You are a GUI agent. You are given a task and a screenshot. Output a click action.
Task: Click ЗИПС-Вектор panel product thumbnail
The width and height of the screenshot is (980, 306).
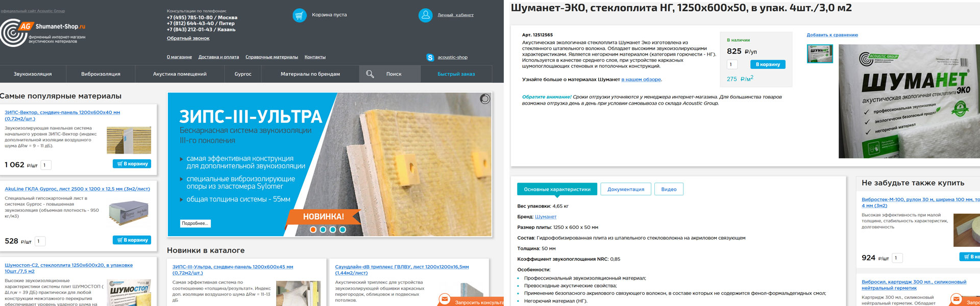pyautogui.click(x=129, y=140)
